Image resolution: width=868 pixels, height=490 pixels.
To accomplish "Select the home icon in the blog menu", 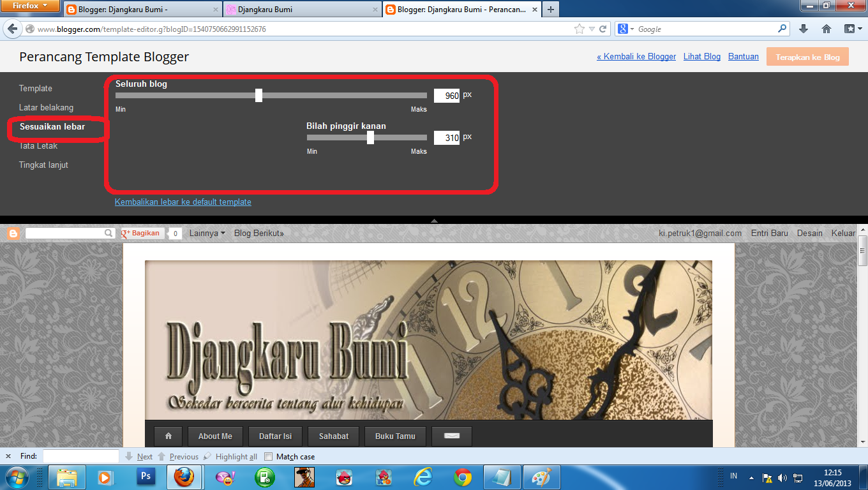I will tap(168, 436).
